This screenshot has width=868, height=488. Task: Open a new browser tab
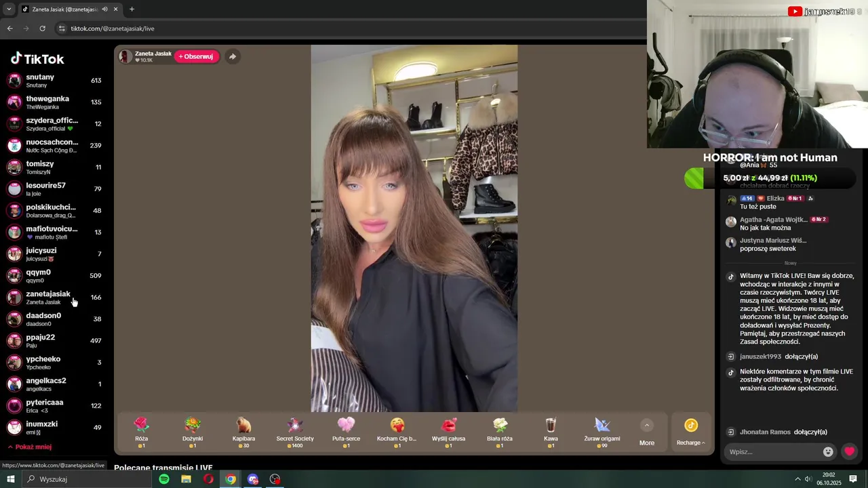click(132, 9)
